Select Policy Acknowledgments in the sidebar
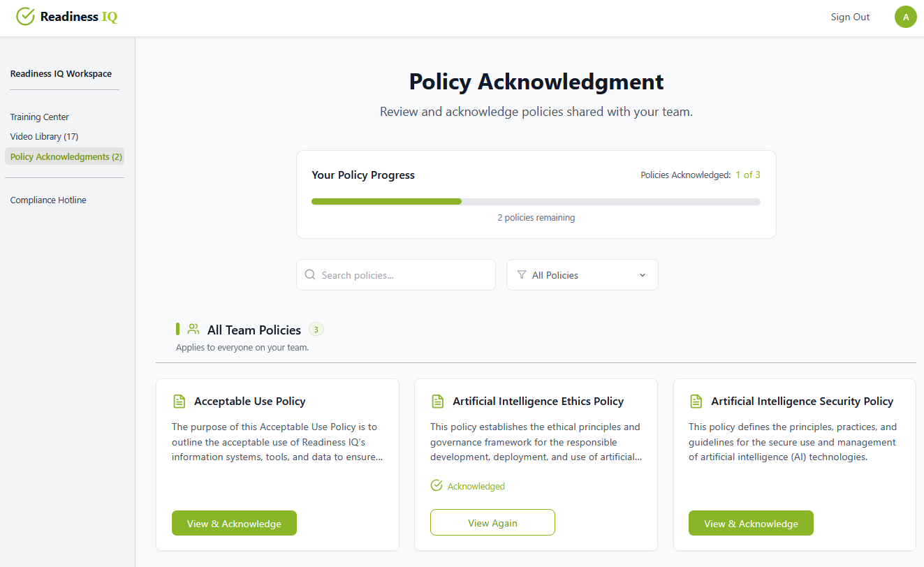This screenshot has width=924, height=567. pos(64,156)
